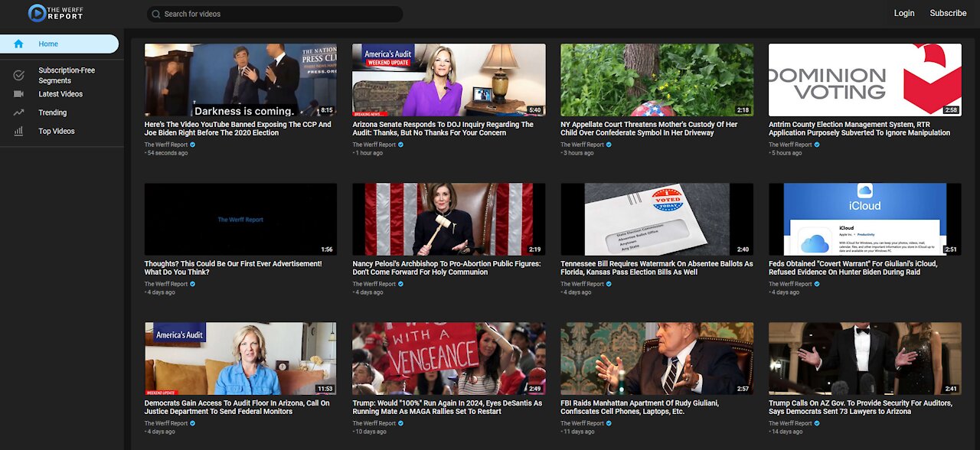Click '14 days ago' timestamp text

788,432
